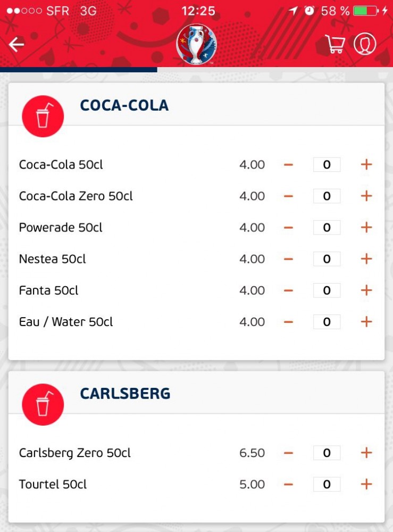This screenshot has height=532, width=393.
Task: Tap the Coca-Cola drink cup icon
Action: (x=43, y=117)
